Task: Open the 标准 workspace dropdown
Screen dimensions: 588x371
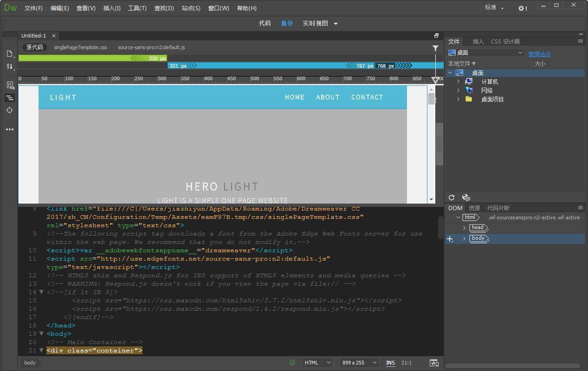Action: click(x=494, y=8)
